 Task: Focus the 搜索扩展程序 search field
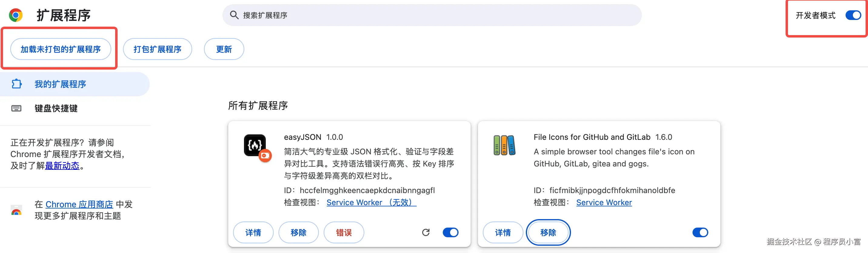click(432, 15)
